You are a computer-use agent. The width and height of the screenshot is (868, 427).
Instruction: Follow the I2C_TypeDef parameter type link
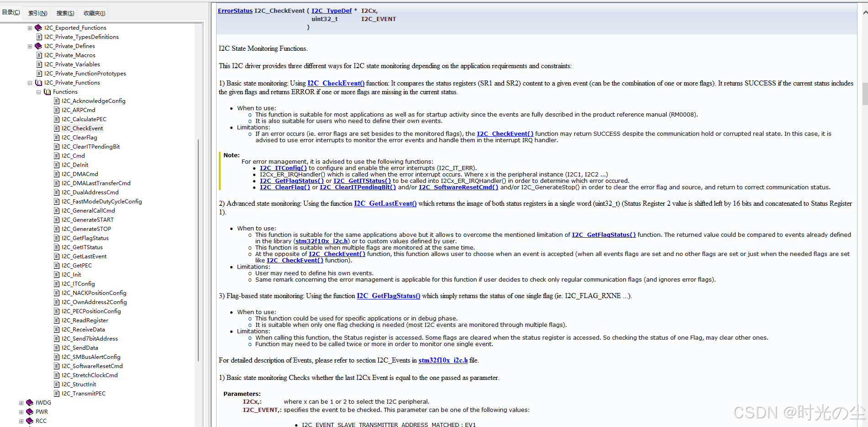(x=332, y=11)
